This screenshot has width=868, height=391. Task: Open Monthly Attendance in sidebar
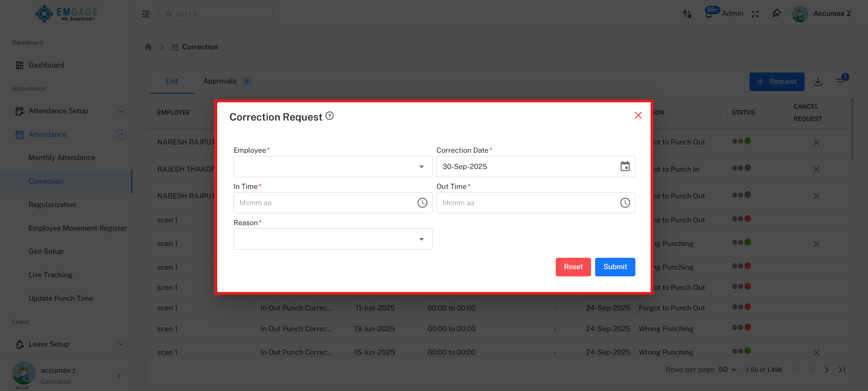pos(62,158)
